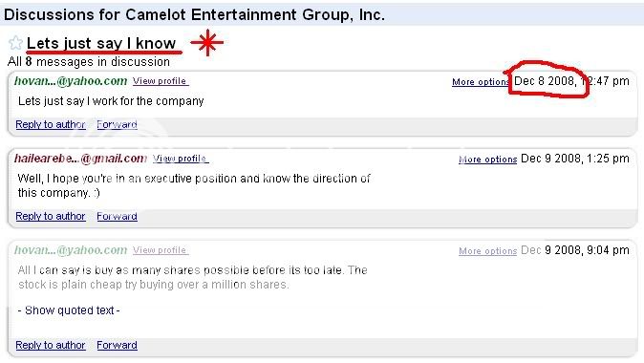Screen dimensions: 644x363
Task: Expand More options for the 1:25 pm message
Action: tap(488, 159)
